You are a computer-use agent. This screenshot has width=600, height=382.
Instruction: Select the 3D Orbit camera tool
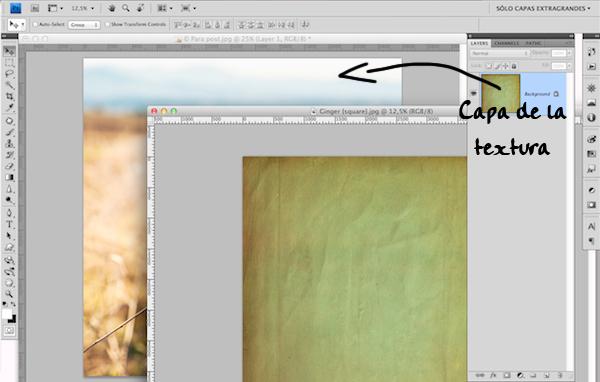coord(9,272)
